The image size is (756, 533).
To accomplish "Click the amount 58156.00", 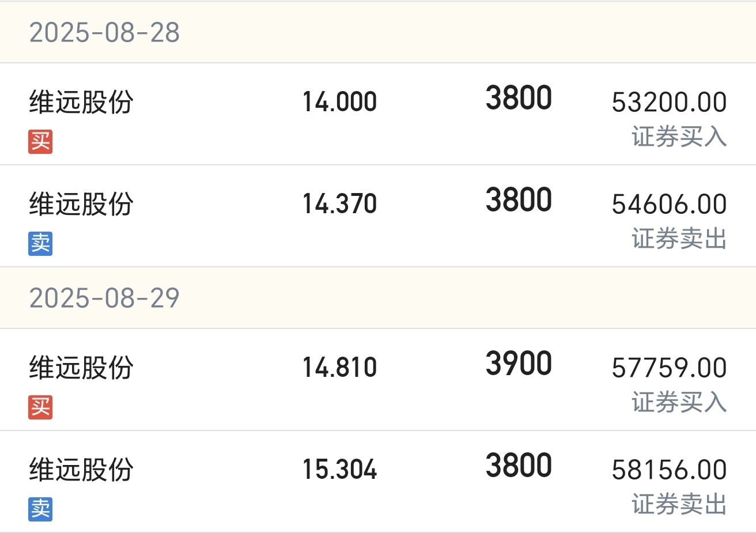I will (669, 470).
